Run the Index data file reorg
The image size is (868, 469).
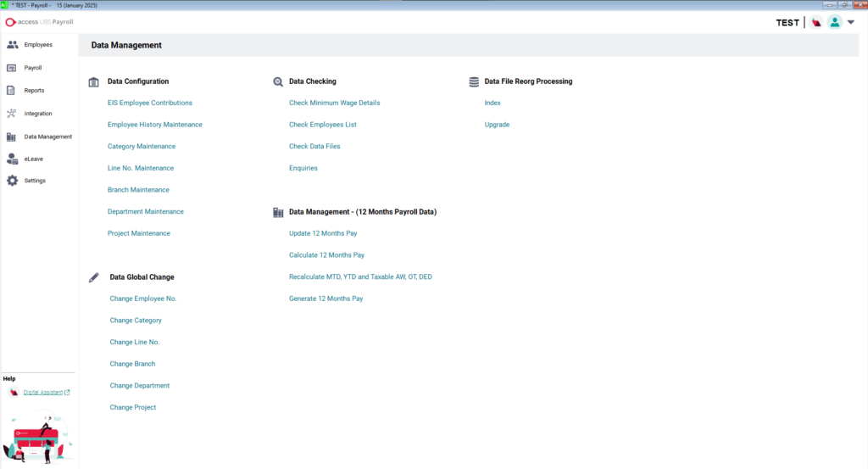pos(492,103)
